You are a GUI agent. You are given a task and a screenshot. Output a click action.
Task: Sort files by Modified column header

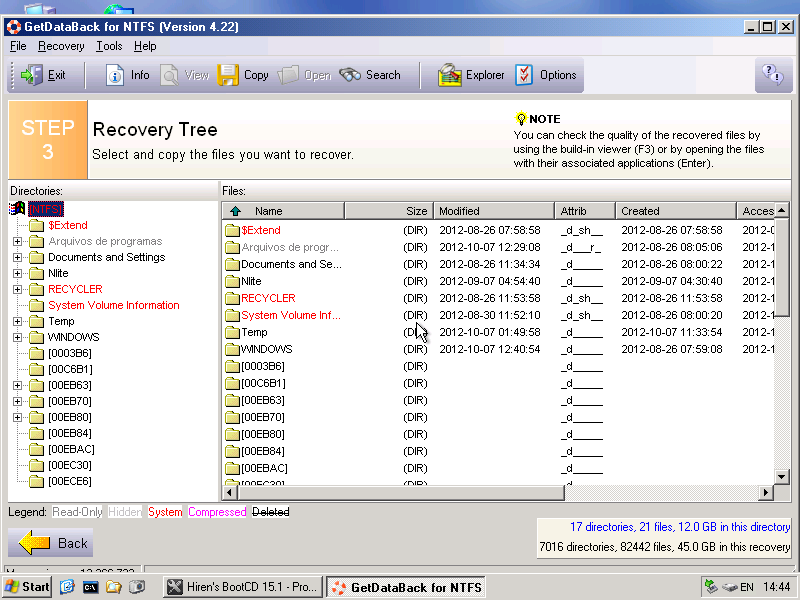[494, 211]
